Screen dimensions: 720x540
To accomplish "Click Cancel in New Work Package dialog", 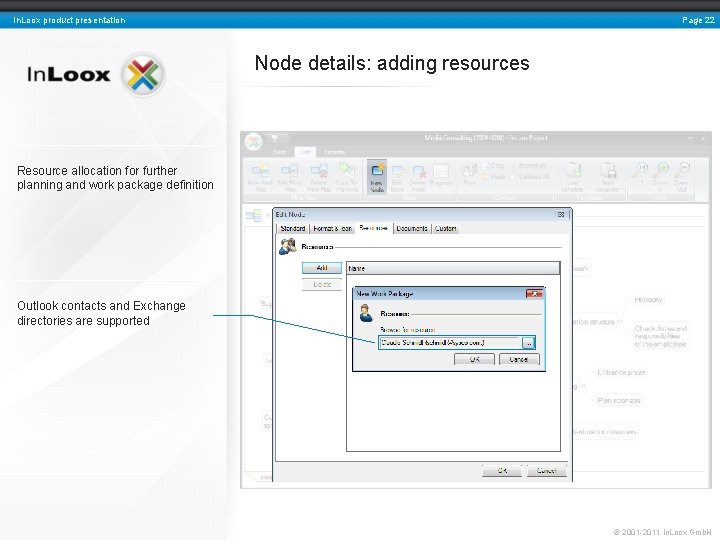I will (x=519, y=359).
